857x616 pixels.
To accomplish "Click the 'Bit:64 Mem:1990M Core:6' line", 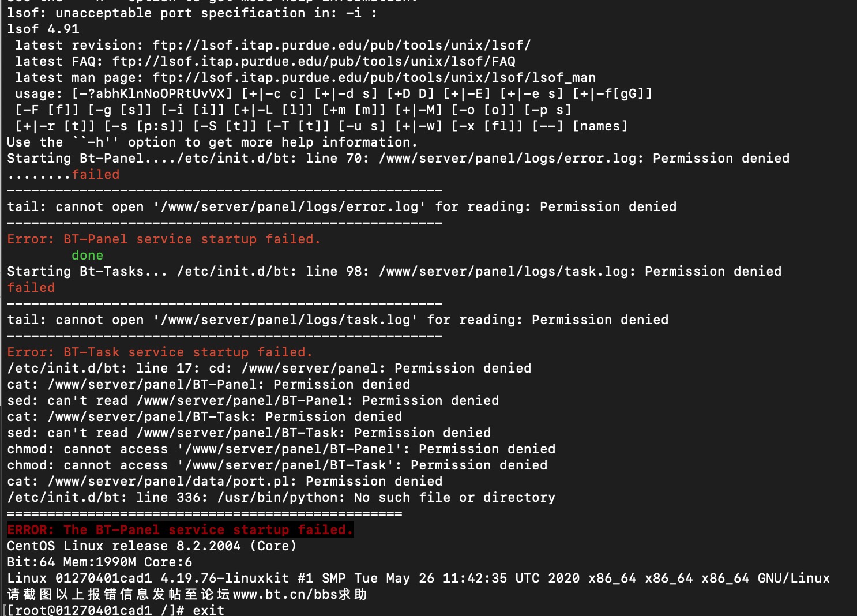I will click(x=100, y=562).
